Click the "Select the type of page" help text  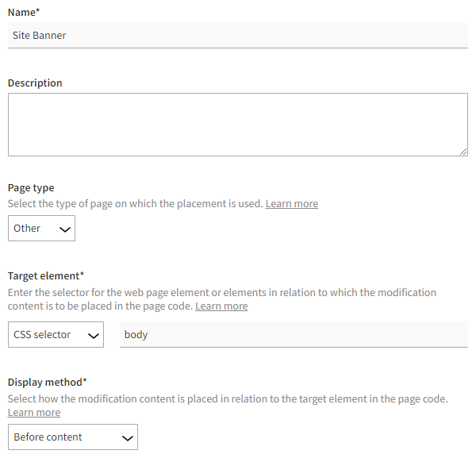click(135, 204)
